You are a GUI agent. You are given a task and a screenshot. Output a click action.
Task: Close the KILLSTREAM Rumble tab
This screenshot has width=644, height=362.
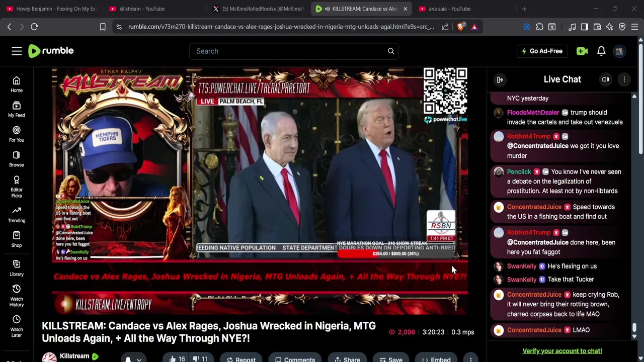405,9
